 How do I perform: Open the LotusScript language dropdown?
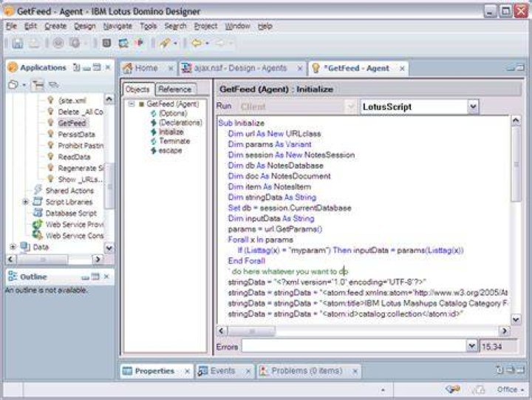point(473,107)
